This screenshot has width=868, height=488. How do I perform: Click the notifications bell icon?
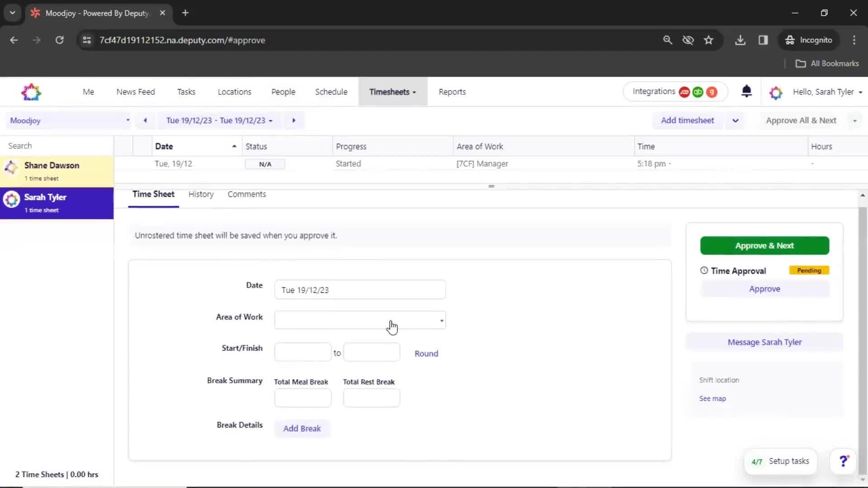point(747,91)
